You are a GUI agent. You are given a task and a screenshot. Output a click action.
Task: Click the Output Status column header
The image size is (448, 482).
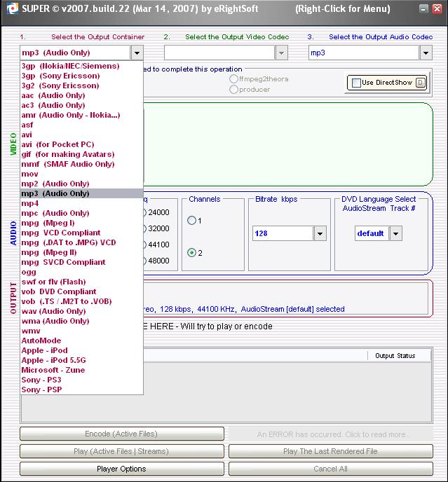pos(399,356)
